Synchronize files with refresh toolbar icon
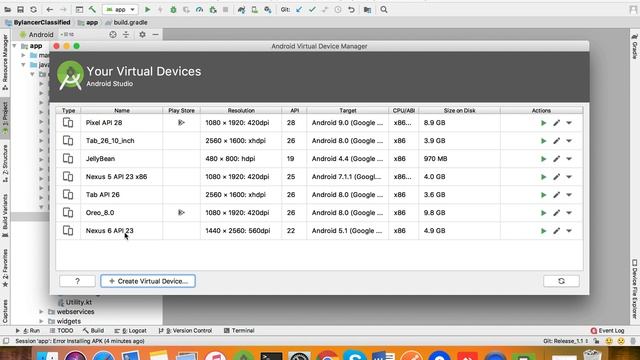 pyautogui.click(x=33, y=9)
